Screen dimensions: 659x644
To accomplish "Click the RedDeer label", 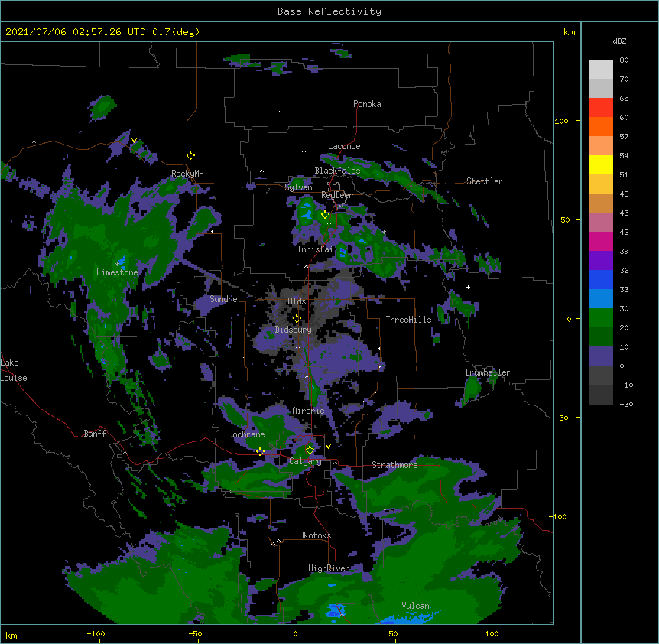I will [336, 195].
